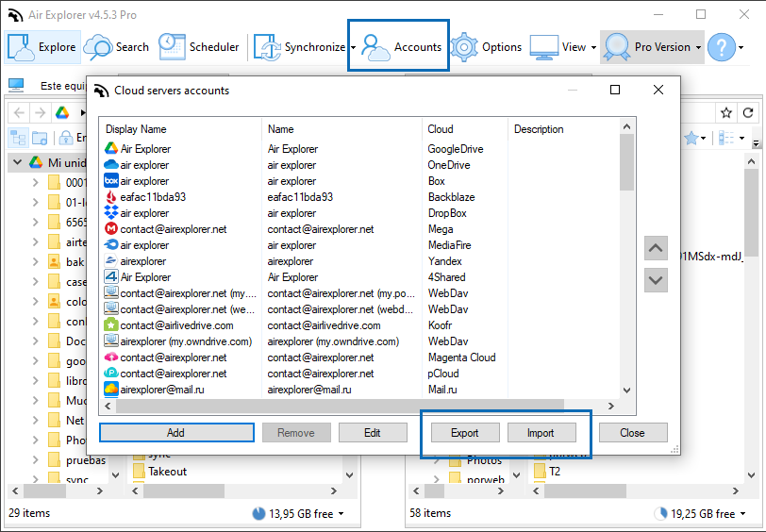Select the Box air explorer account icon

(x=111, y=181)
